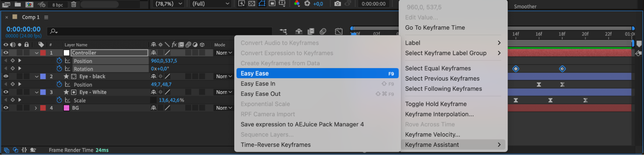
Task: Toggle mask and shape path visibility
Action: pos(262,4)
